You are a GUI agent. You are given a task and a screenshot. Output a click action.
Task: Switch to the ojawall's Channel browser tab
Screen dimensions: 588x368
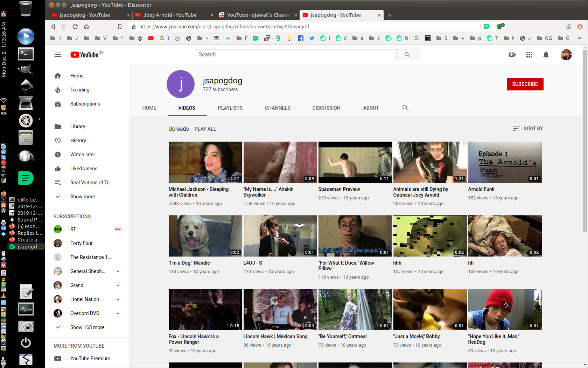(258, 15)
